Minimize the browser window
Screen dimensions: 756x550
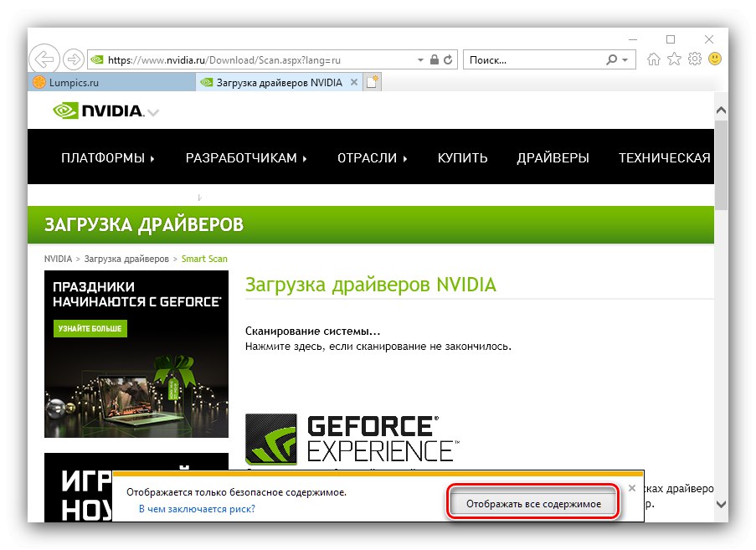633,39
